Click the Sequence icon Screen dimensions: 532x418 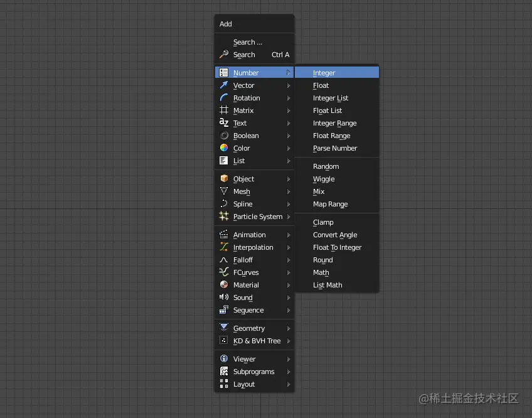[x=223, y=309]
